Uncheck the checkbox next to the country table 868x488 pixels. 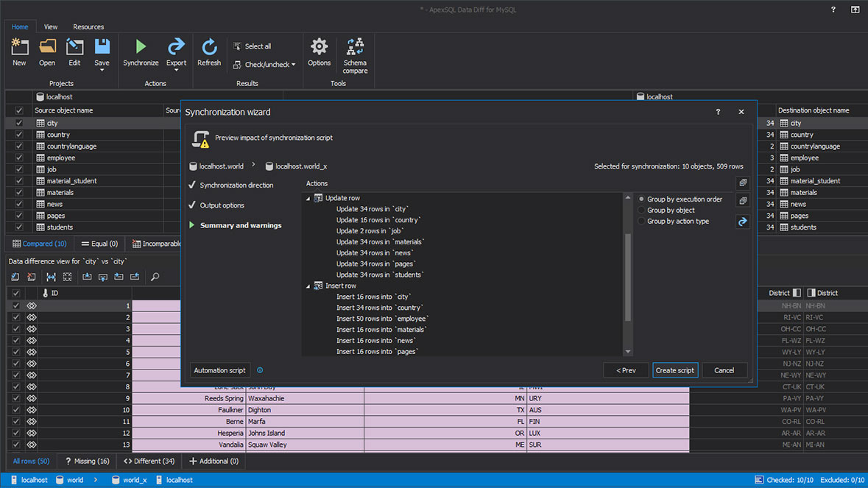(18, 134)
